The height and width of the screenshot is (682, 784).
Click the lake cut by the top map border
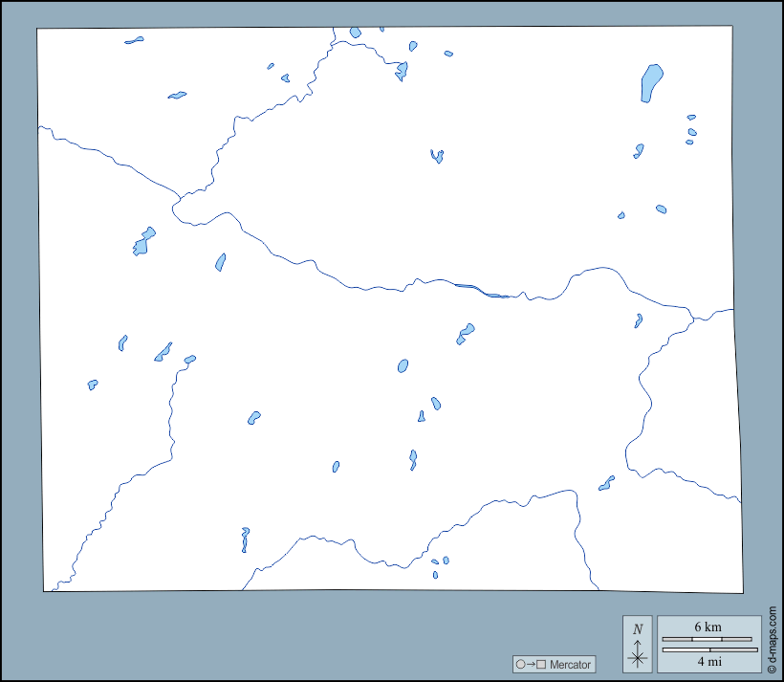[x=356, y=33]
